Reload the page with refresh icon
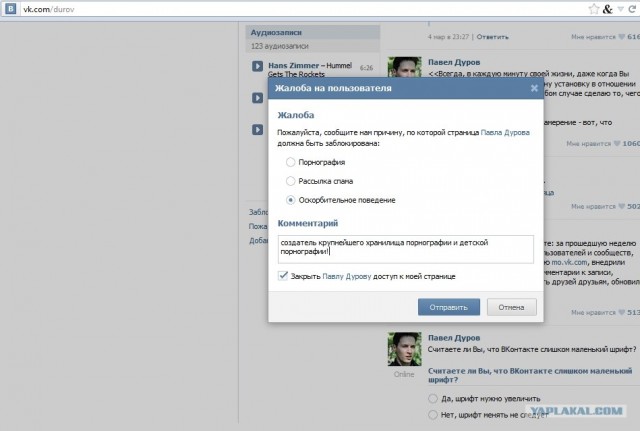 coord(632,9)
